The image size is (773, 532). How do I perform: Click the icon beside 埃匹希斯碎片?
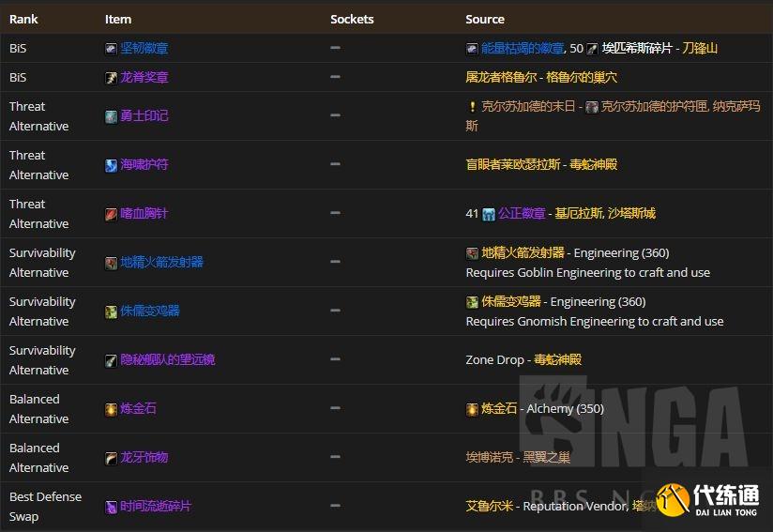(592, 48)
